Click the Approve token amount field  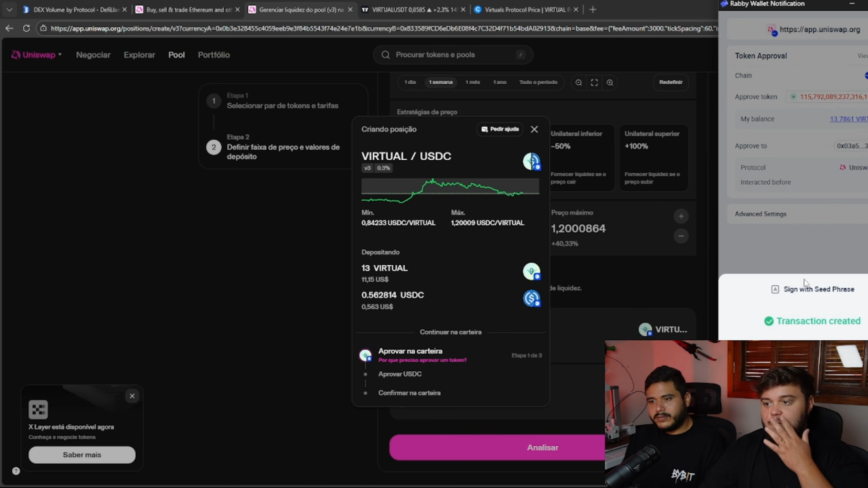[827, 97]
